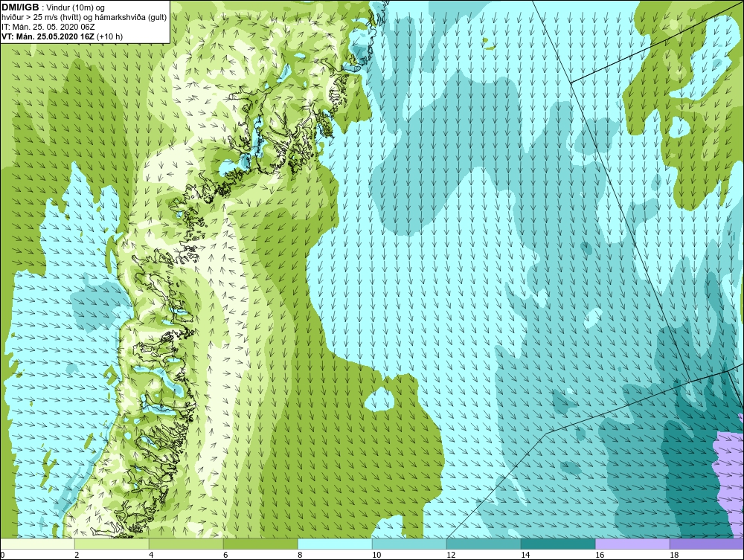Image resolution: width=744 pixels, height=560 pixels.
Task: Click the 10–12 m/s teal legend swatch
Action: click(409, 544)
